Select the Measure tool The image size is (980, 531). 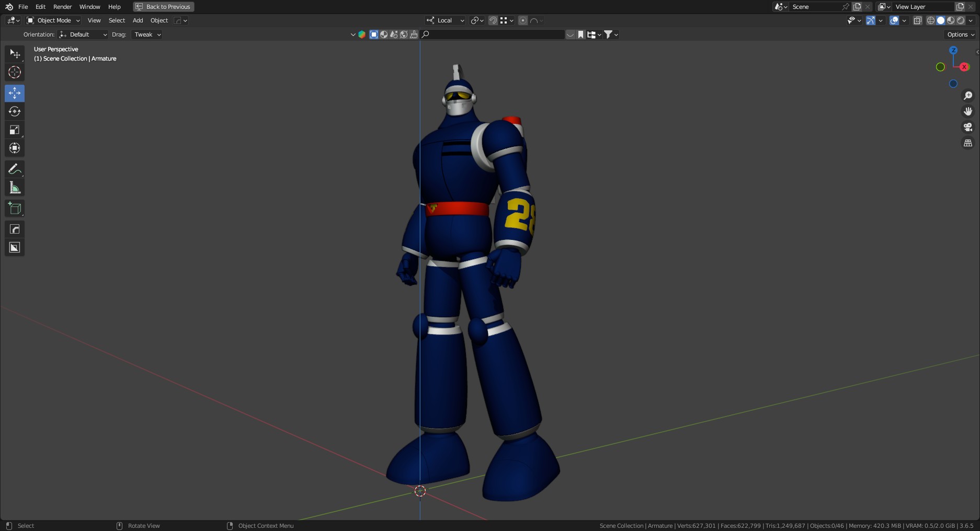pyautogui.click(x=15, y=188)
